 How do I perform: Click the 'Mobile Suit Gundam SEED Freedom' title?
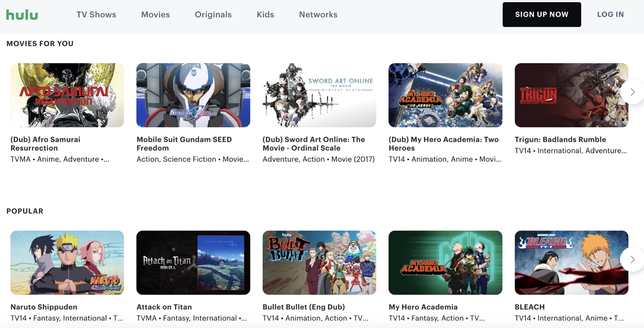(184, 144)
